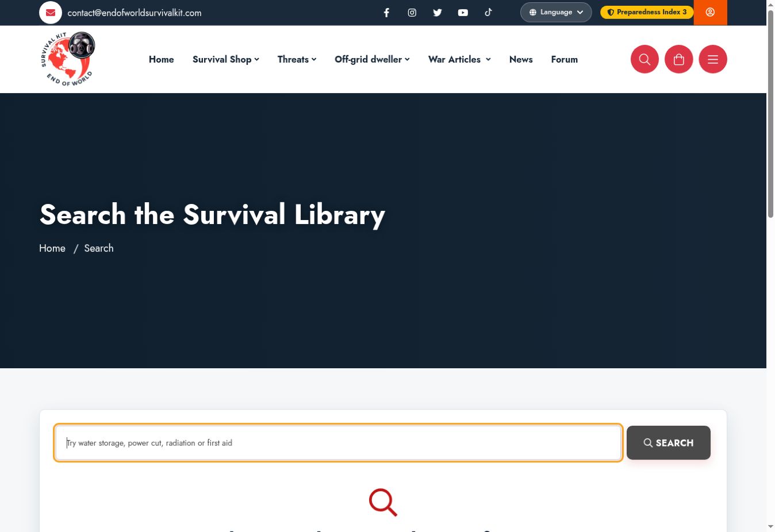Open the Twitter social link

click(x=438, y=13)
